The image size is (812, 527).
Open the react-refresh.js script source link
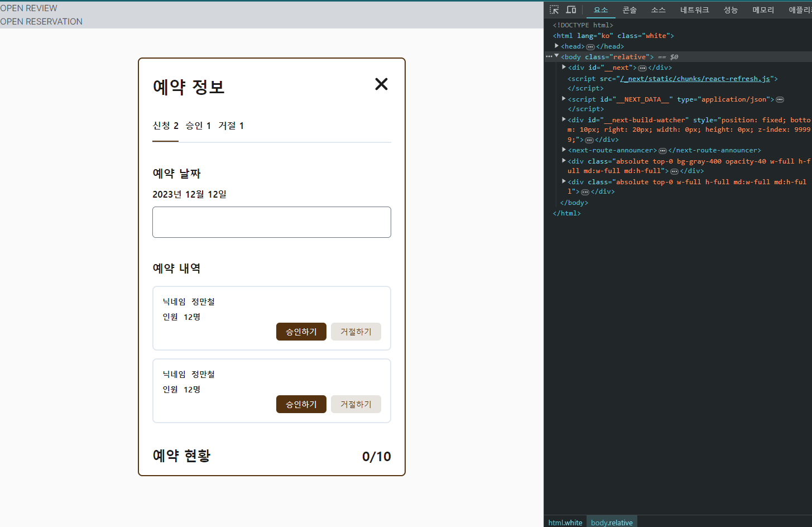695,79
